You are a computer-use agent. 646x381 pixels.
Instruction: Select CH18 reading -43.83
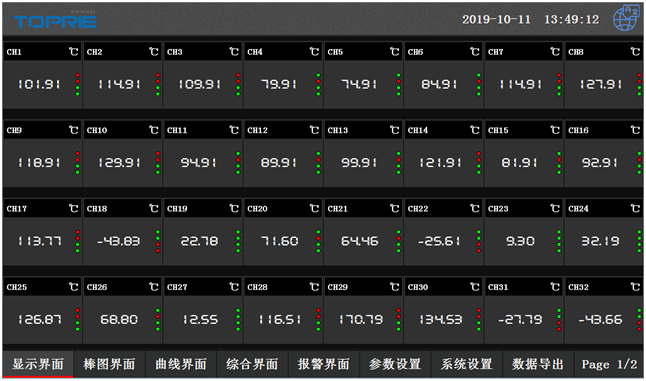click(119, 241)
